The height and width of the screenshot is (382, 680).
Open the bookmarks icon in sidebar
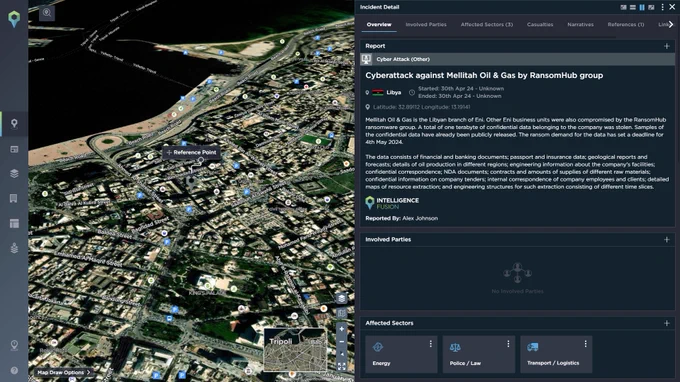pyautogui.click(x=14, y=198)
